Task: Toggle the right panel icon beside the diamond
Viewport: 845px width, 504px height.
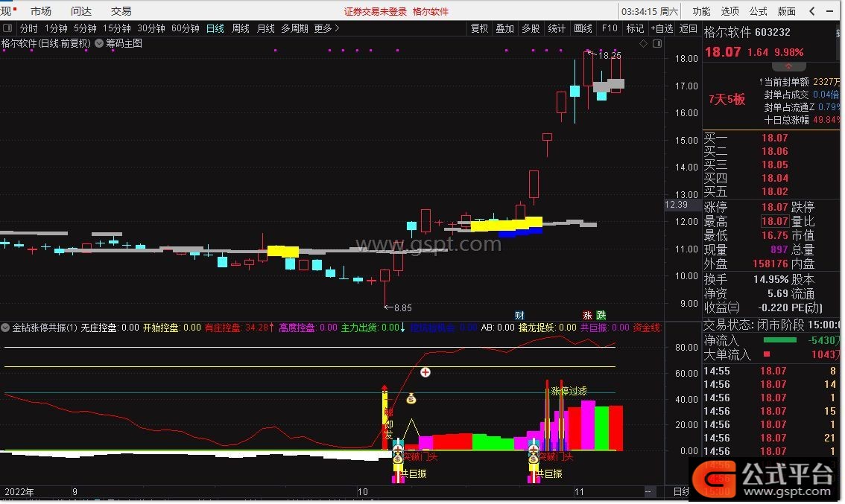Action: tap(657, 44)
